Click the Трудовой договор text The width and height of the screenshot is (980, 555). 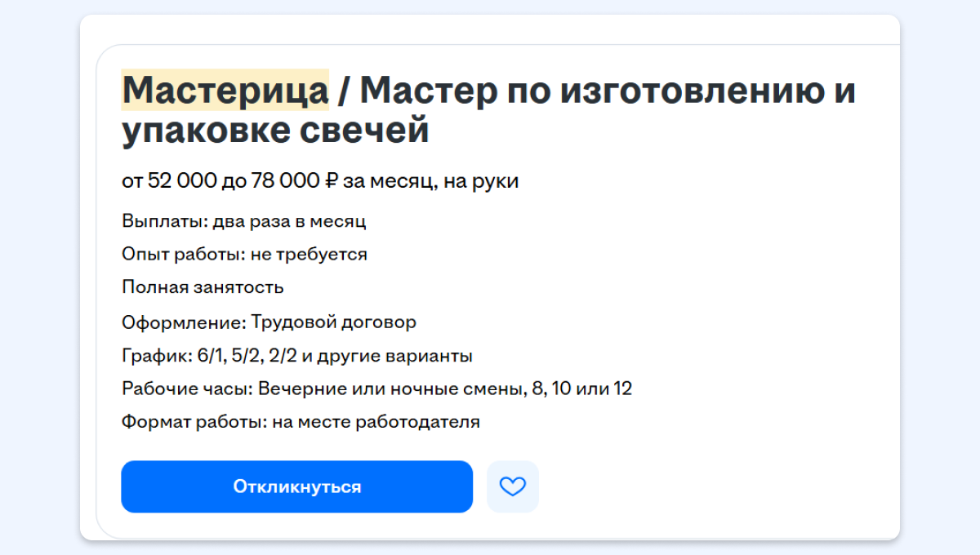point(333,322)
